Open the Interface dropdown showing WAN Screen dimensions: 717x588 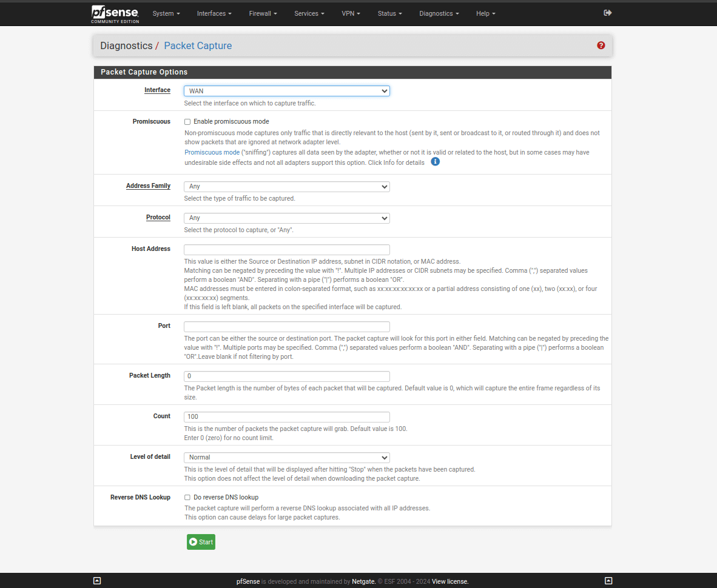(x=286, y=91)
